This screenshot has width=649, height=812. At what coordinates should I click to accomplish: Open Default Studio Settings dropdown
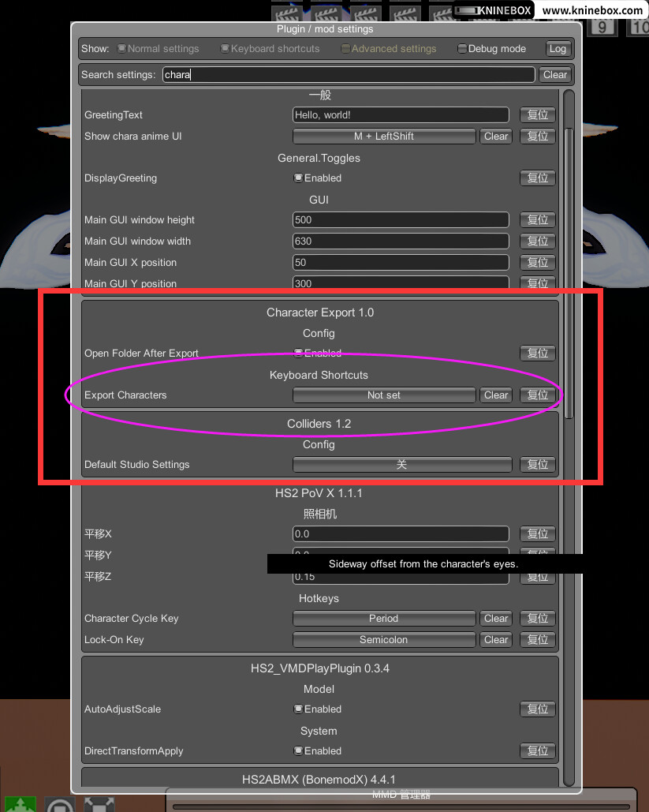402,465
